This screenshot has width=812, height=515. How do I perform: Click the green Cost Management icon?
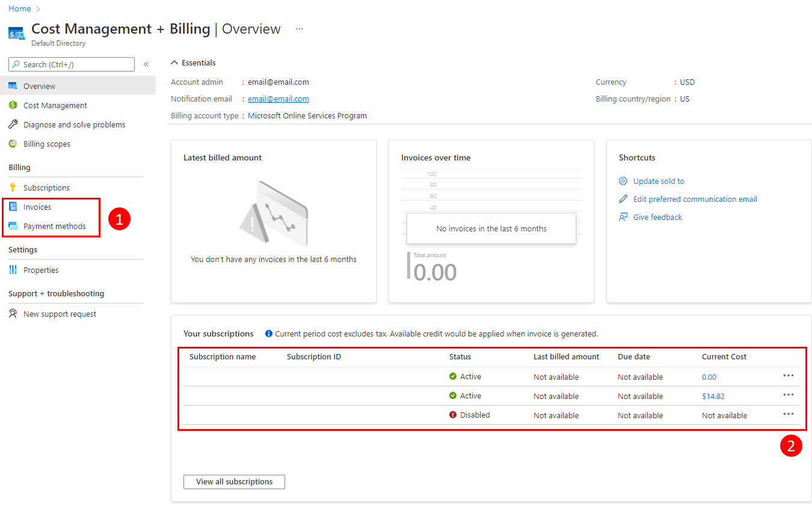click(13, 105)
